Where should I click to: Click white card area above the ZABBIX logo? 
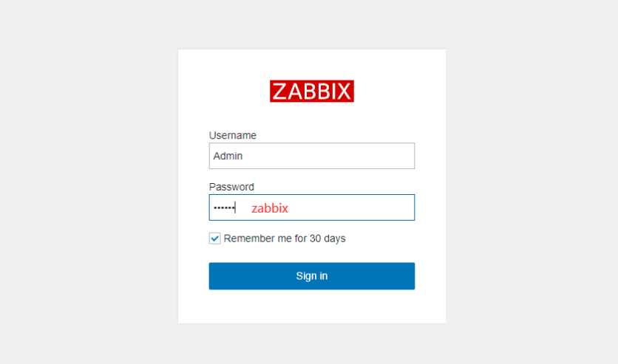click(x=312, y=64)
